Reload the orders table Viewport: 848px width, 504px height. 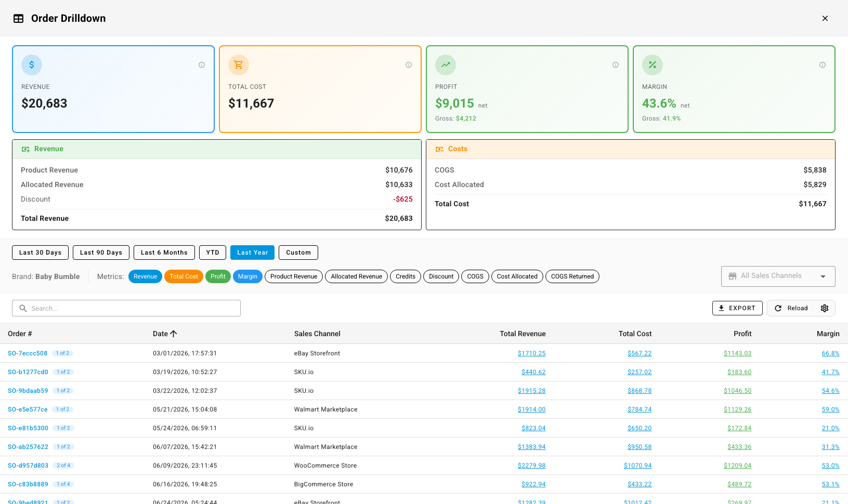[x=791, y=308]
